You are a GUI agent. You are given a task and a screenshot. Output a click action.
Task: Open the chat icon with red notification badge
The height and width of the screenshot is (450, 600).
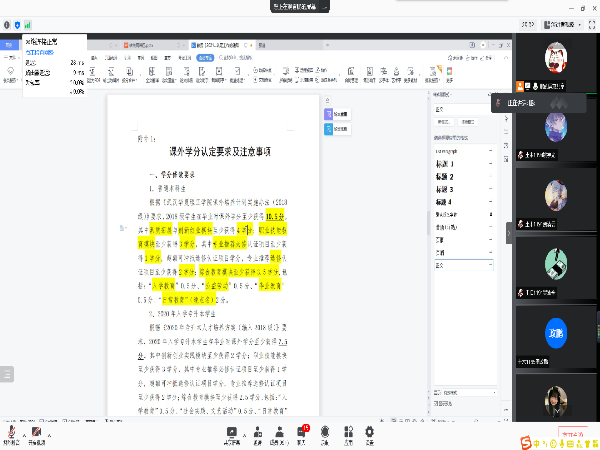(301, 431)
